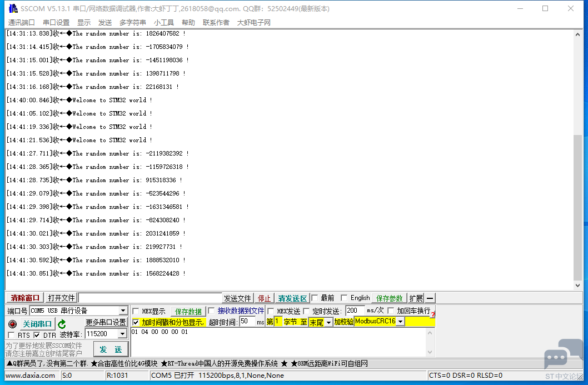Enable the 定时发送 checkbox

click(306, 311)
